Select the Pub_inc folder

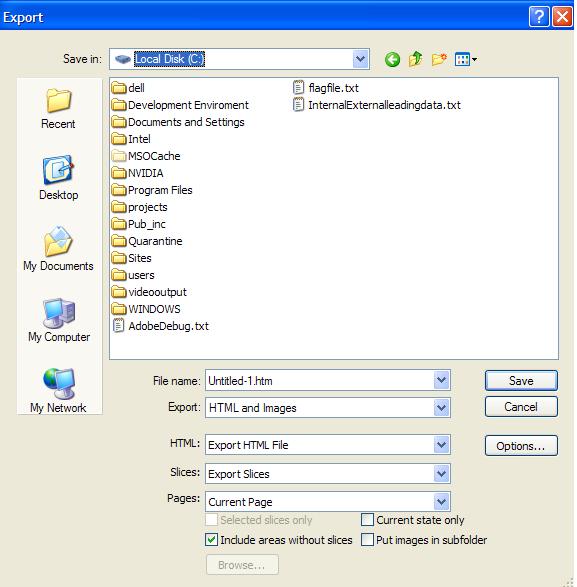pyautogui.click(x=139, y=224)
